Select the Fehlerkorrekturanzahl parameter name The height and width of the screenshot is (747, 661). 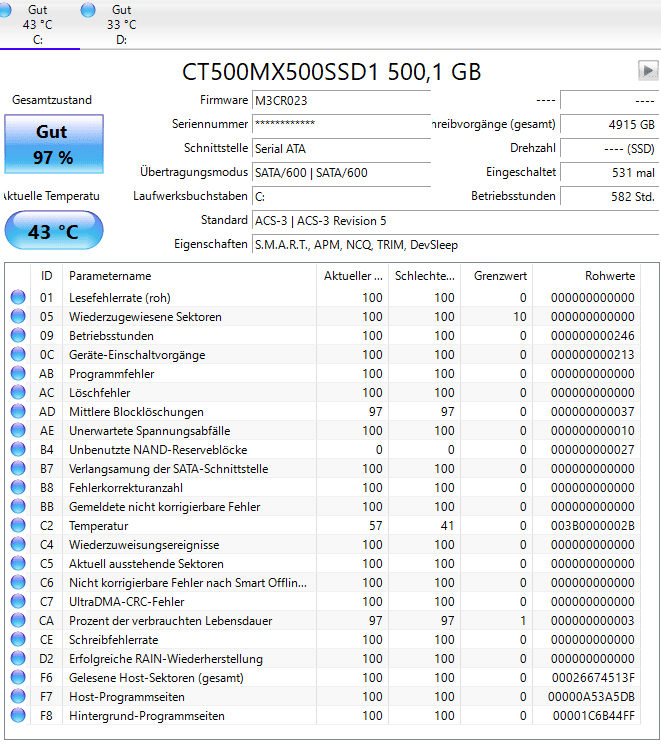(x=126, y=488)
